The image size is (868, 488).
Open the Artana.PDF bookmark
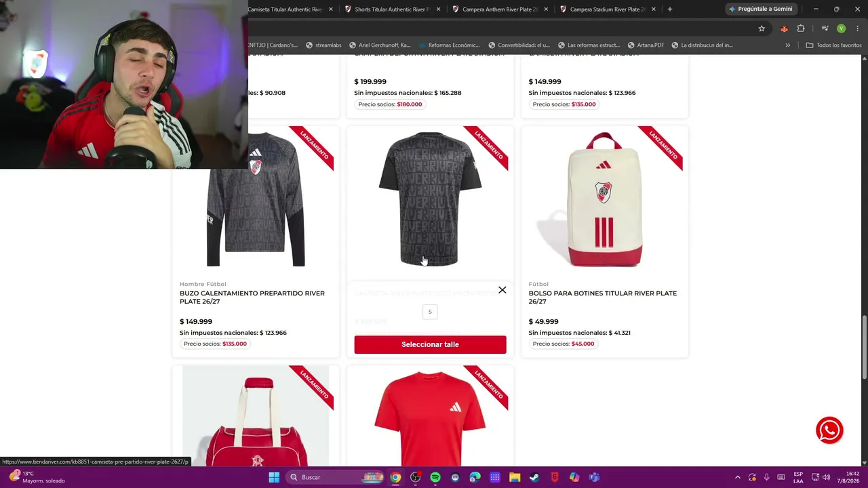point(646,45)
